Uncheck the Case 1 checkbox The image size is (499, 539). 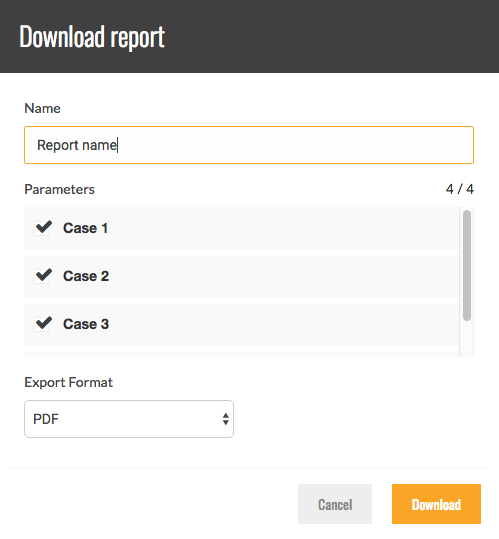43,228
